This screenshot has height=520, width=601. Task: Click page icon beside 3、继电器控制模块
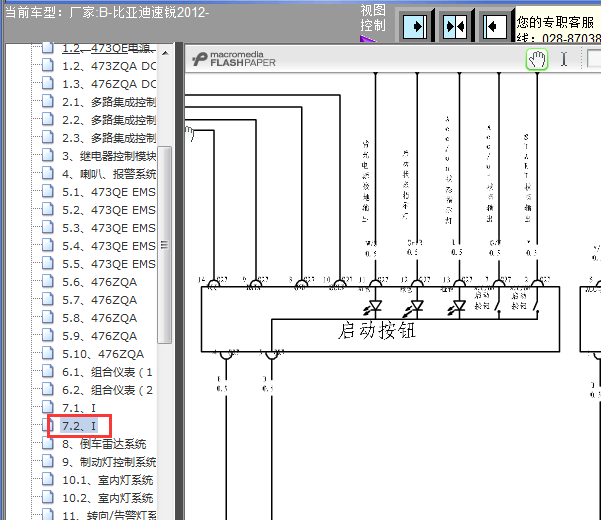(x=48, y=155)
